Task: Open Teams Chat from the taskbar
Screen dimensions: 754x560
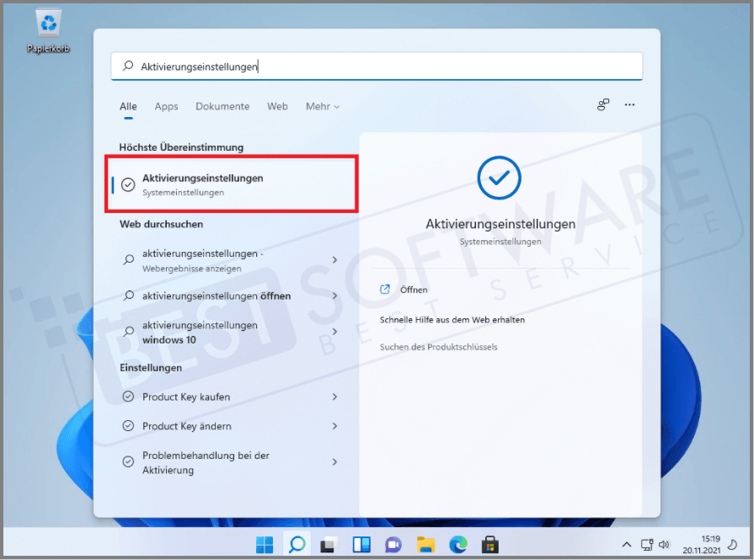Action: pyautogui.click(x=393, y=545)
